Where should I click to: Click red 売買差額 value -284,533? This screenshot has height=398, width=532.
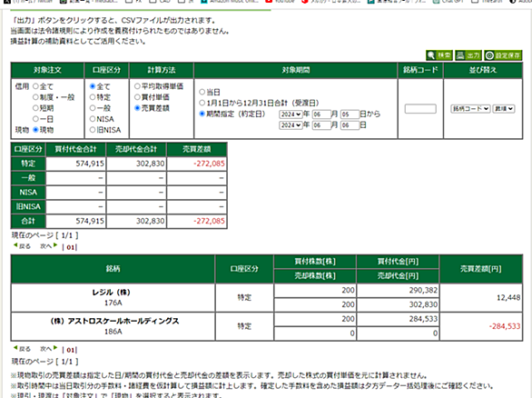(x=505, y=326)
